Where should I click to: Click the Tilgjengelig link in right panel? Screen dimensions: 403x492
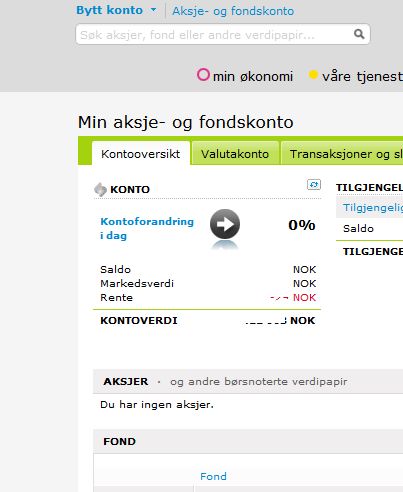pyautogui.click(x=373, y=207)
